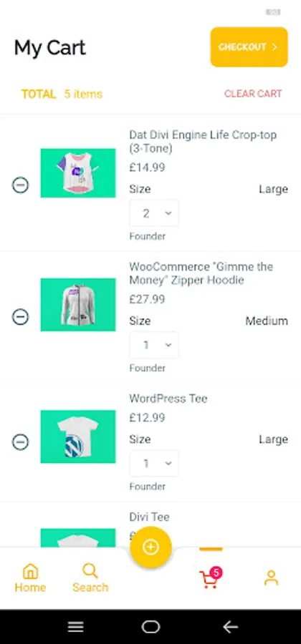Open the WordPress Tee product image
This screenshot has width=301, height=644.
pos(78,436)
